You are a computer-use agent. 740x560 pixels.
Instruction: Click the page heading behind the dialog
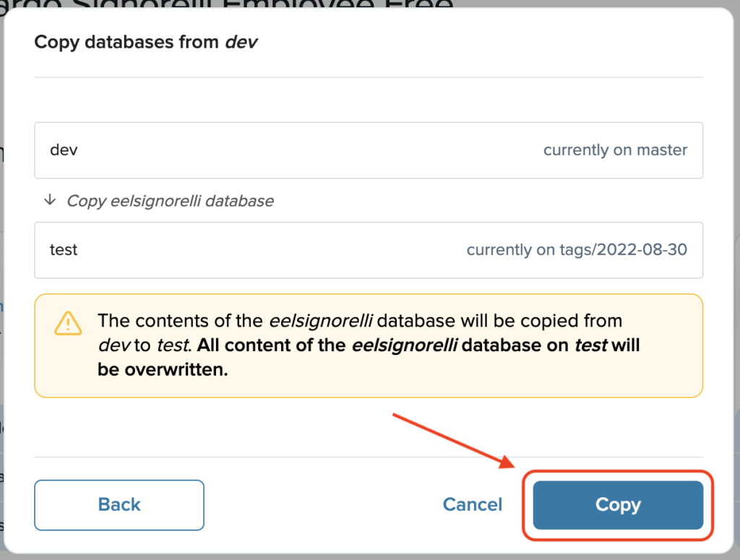226,5
